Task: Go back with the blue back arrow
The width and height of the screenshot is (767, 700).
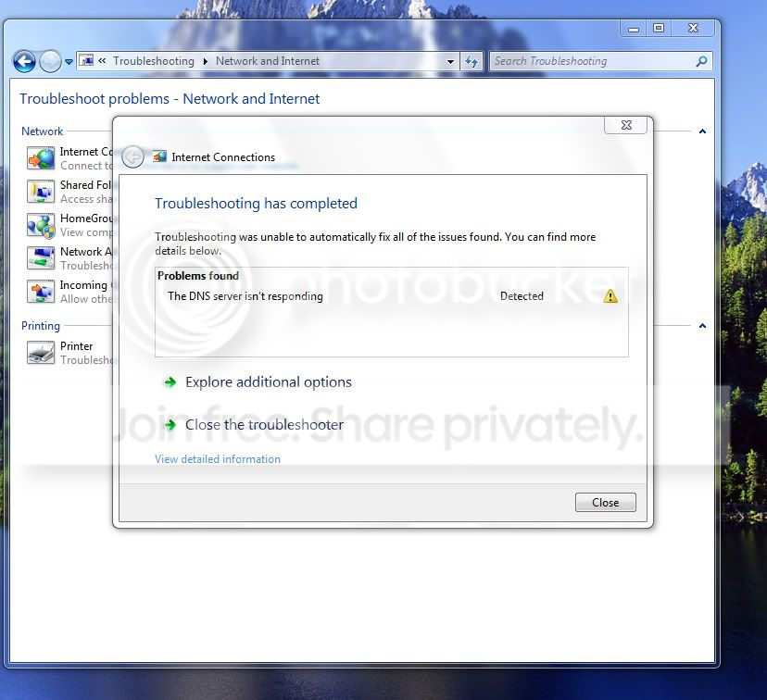Action: coord(24,62)
